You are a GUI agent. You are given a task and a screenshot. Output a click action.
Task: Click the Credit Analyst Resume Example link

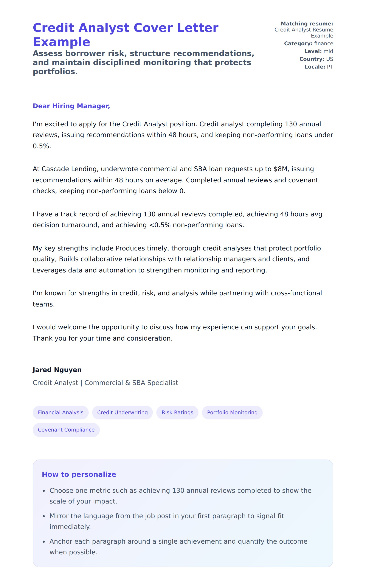coord(304,33)
